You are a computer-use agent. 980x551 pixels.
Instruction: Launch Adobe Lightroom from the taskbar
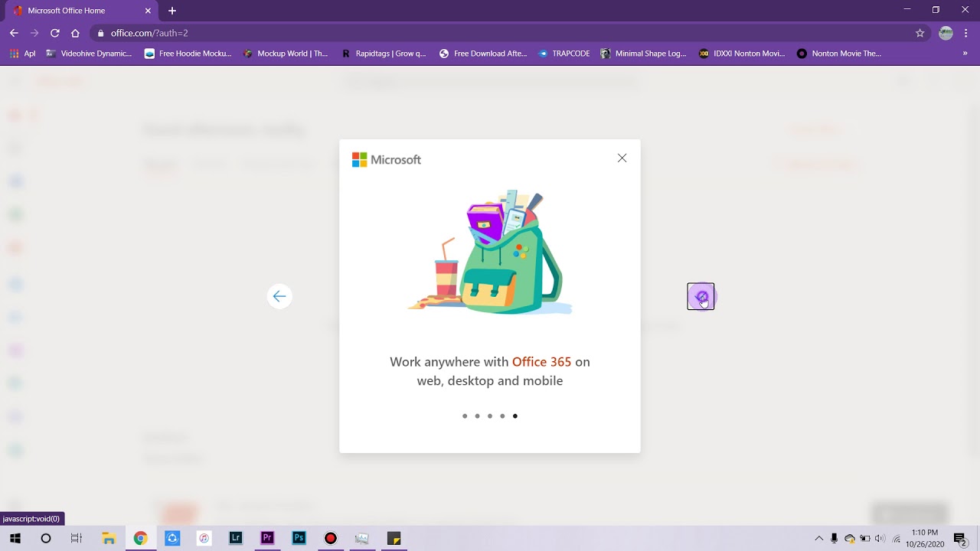236,538
